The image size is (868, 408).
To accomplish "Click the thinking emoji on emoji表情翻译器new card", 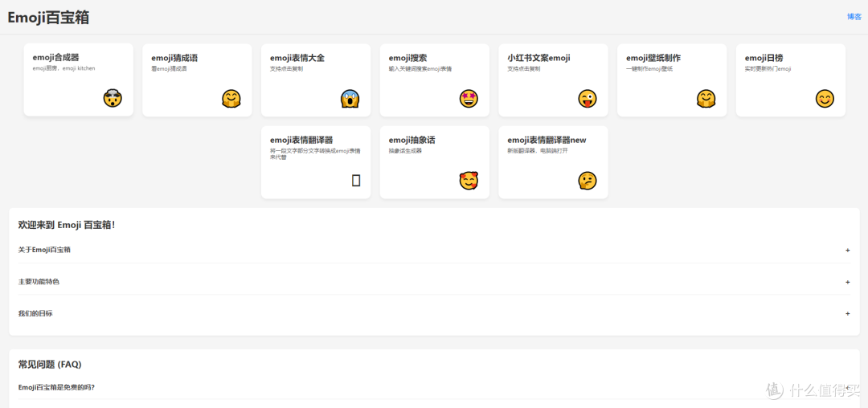I will point(588,181).
